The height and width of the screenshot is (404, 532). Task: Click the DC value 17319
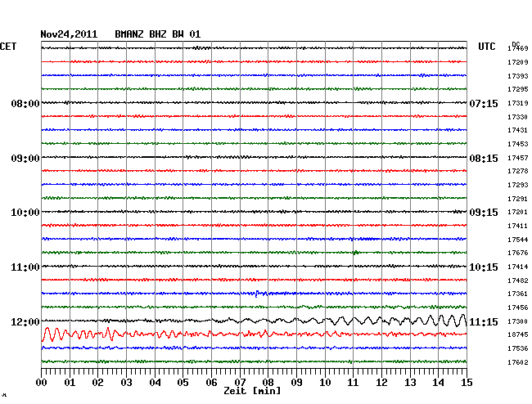click(x=518, y=103)
